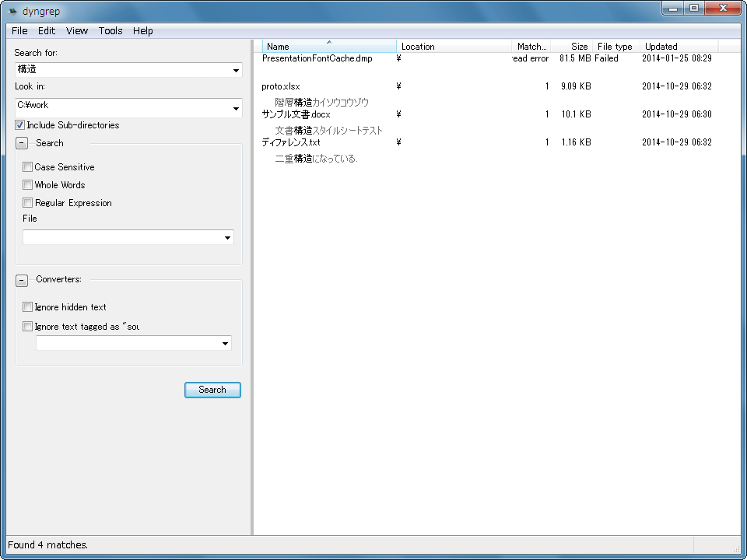Image resolution: width=747 pixels, height=560 pixels.
Task: Click the dyngrep app icon in title bar
Action: pos(12,11)
